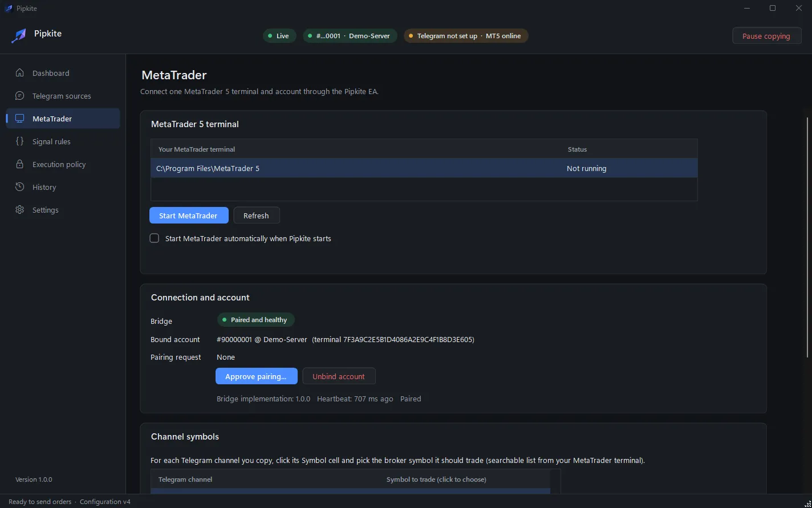Refresh the terminal list
This screenshot has height=508, width=812.
257,216
